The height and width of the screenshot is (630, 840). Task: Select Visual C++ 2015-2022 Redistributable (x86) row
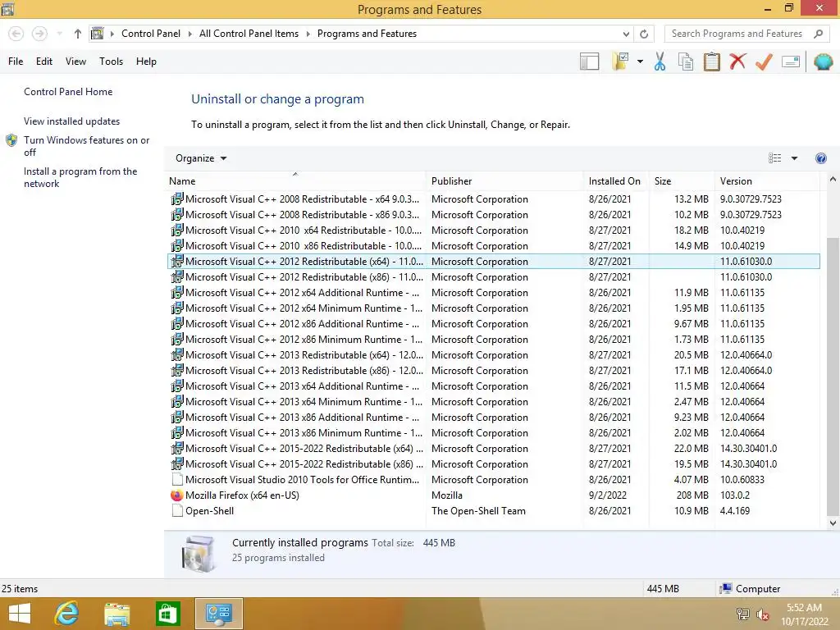[494, 464]
